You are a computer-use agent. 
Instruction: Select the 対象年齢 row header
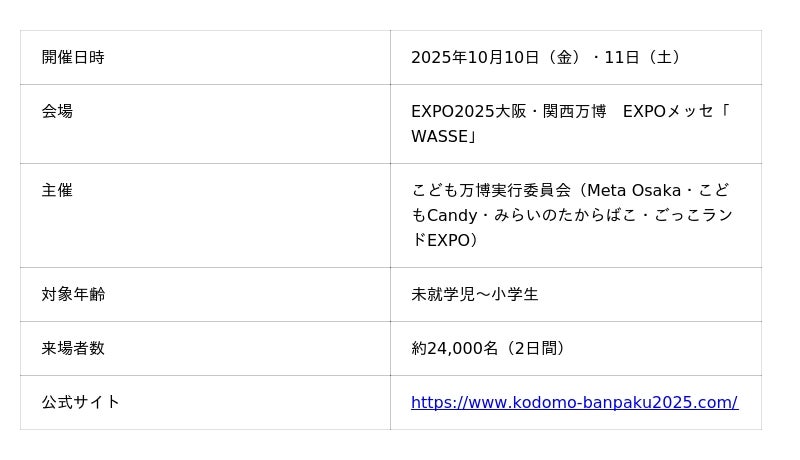click(73, 295)
